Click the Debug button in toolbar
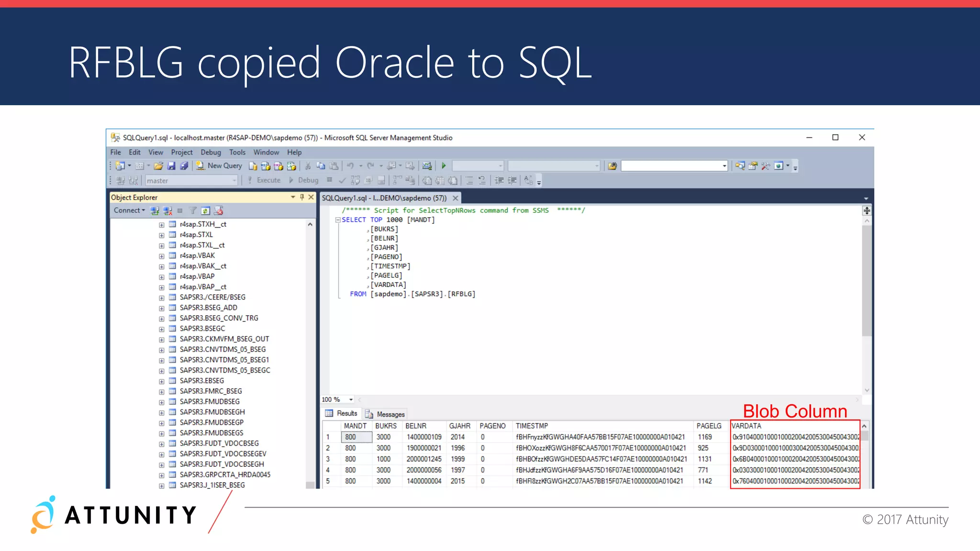The width and height of the screenshot is (980, 551). point(304,180)
